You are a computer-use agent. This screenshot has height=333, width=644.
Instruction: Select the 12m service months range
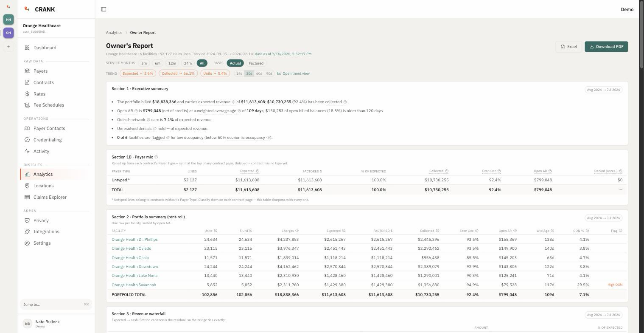tap(172, 63)
